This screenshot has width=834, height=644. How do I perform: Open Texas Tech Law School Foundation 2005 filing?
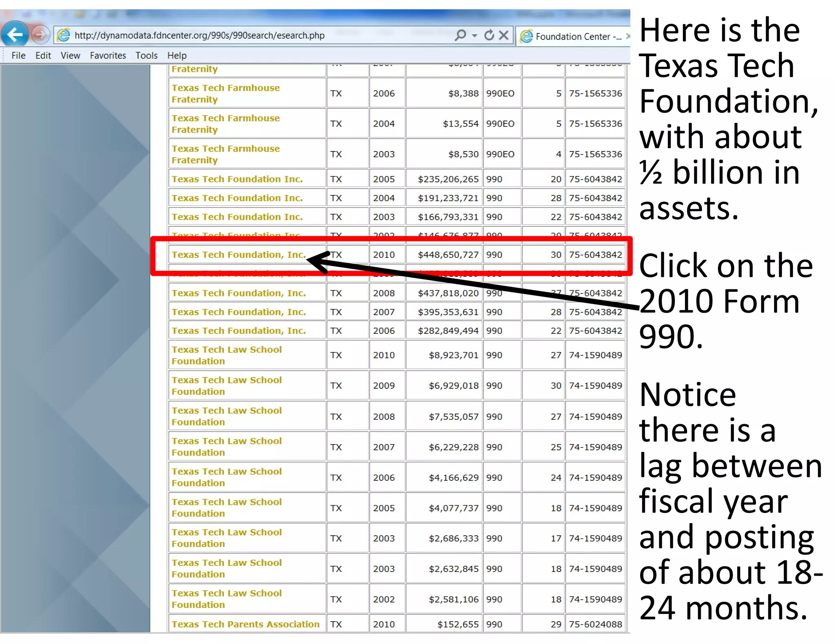(x=226, y=508)
